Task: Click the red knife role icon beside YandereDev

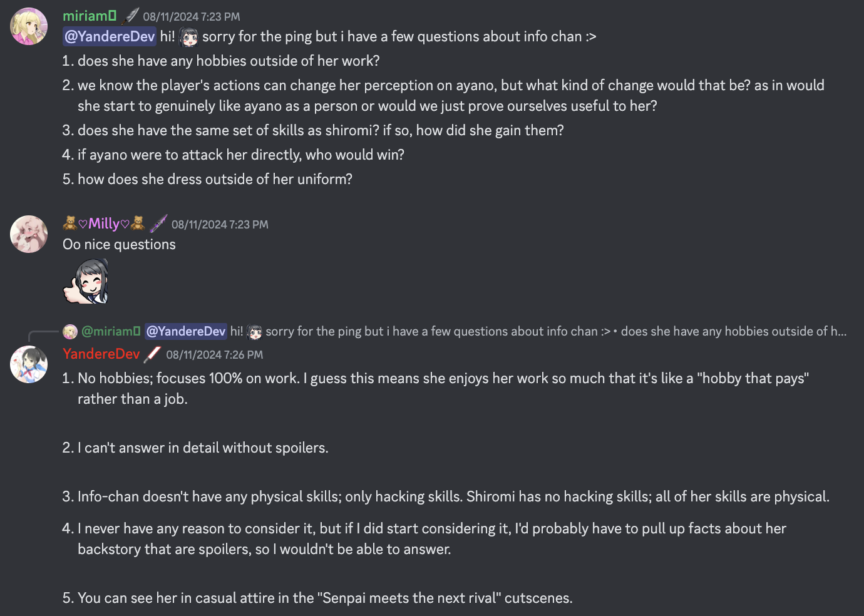Action: (152, 354)
